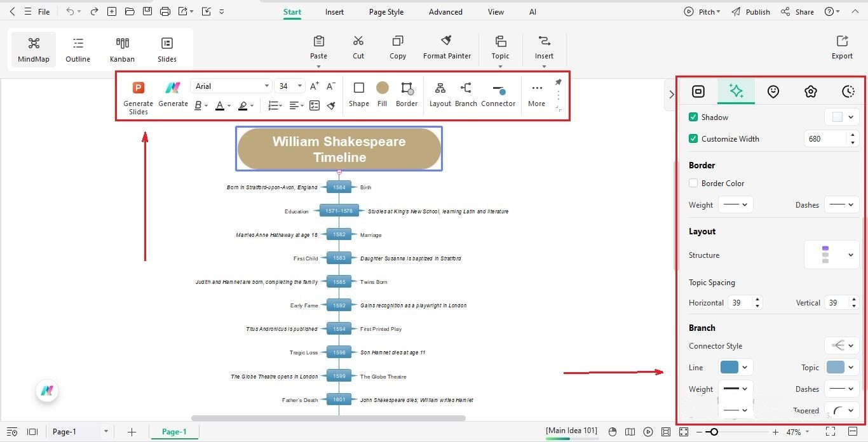Screen dimensions: 868x442
Task: Collapse the right side panel arrow
Action: click(x=672, y=94)
